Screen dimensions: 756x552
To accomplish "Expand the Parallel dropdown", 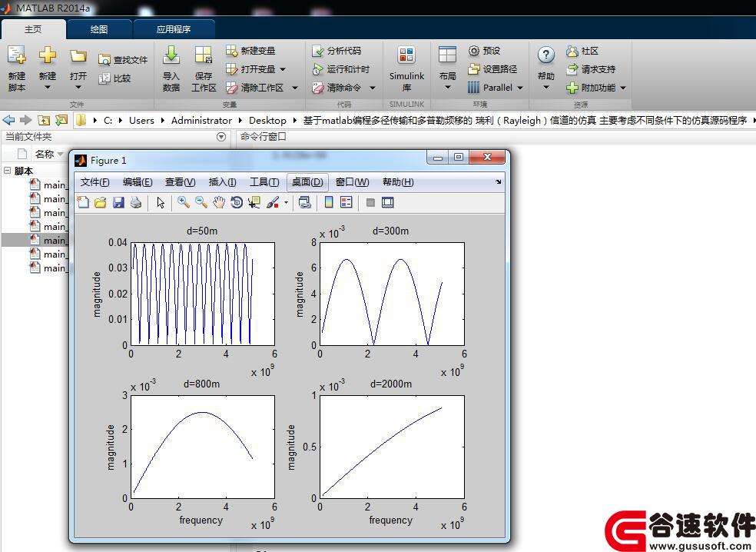I will pyautogui.click(x=519, y=88).
